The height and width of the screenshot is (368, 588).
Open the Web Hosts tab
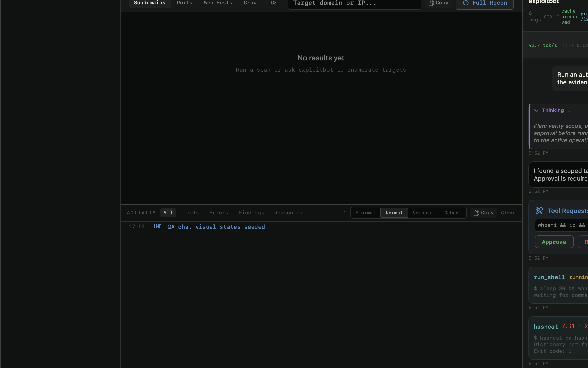218,3
